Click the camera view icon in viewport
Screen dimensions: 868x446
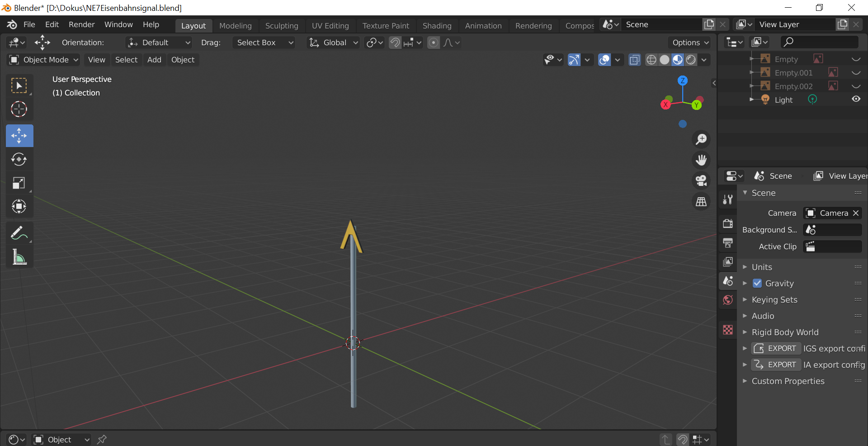point(701,180)
